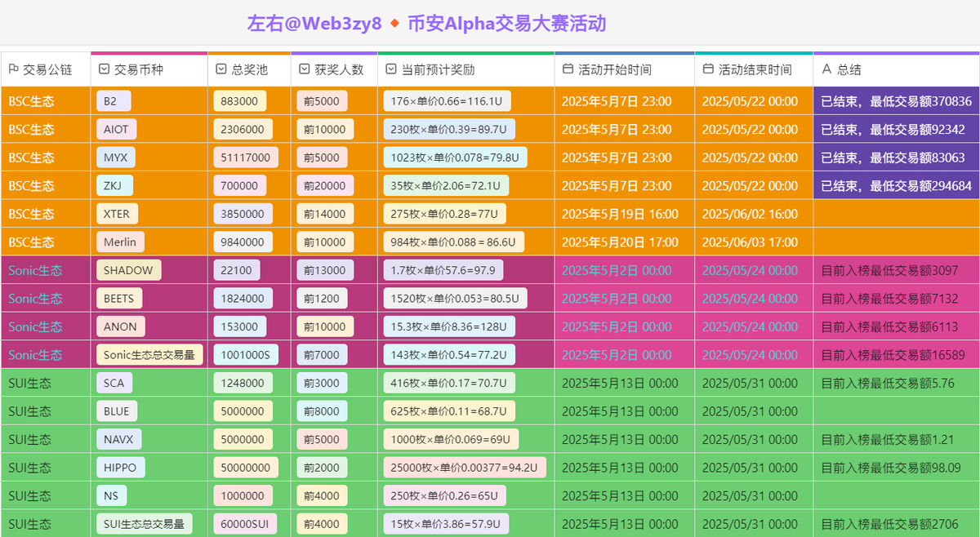
Task: Click the select-field icon beside 当前预计奖励
Action: click(x=390, y=69)
